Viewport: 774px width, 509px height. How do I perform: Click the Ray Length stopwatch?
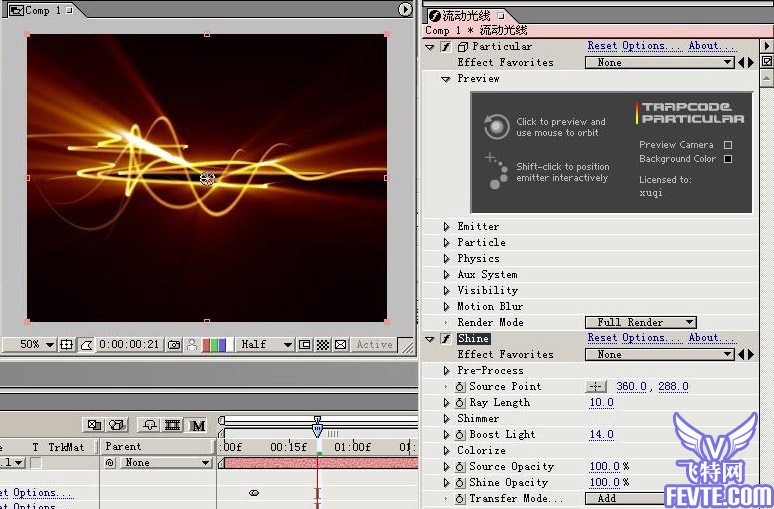tap(460, 403)
